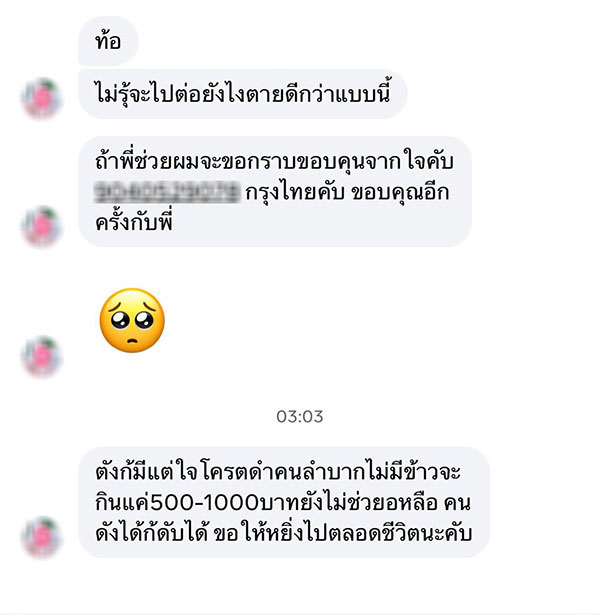Tap the avatar next to the กรุงไทย account message

pos(42,226)
